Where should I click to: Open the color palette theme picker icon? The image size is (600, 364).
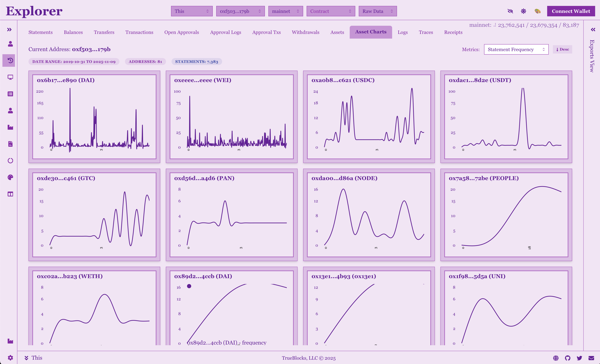(537, 11)
